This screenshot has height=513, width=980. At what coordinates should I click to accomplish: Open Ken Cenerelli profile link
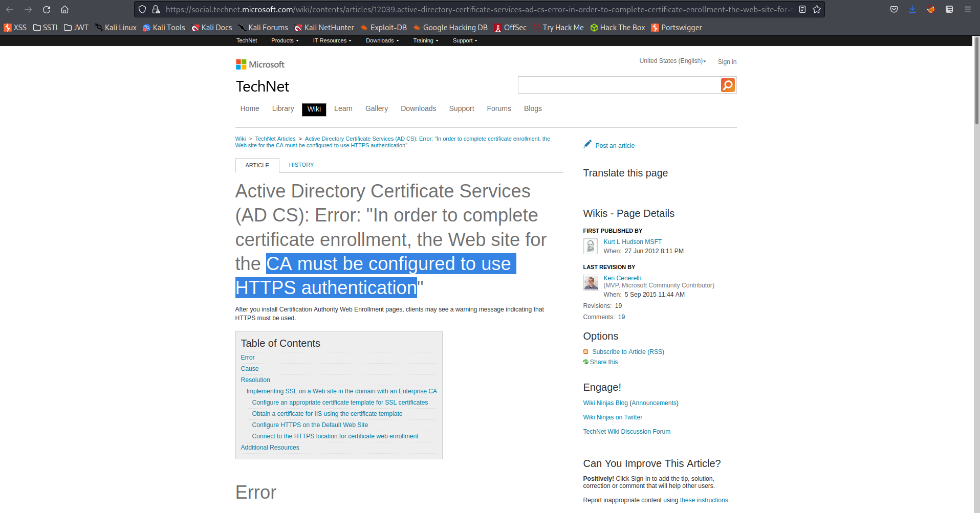click(622, 278)
